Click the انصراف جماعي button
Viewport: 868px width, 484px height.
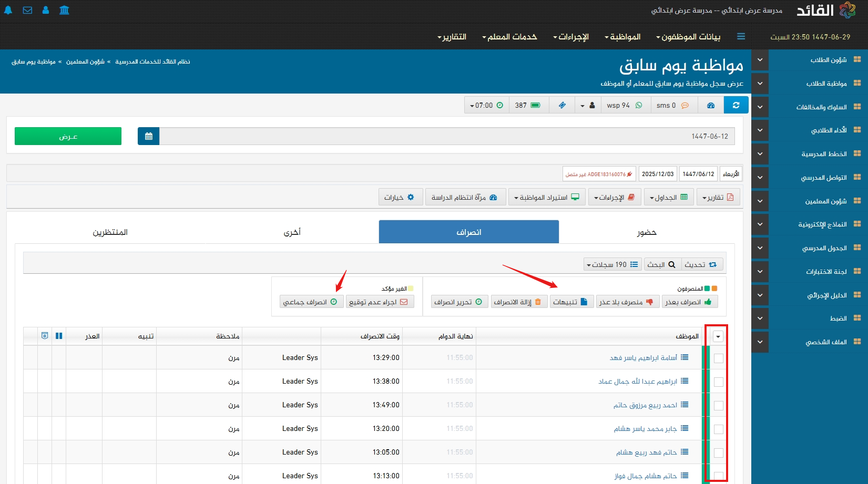[x=311, y=302]
